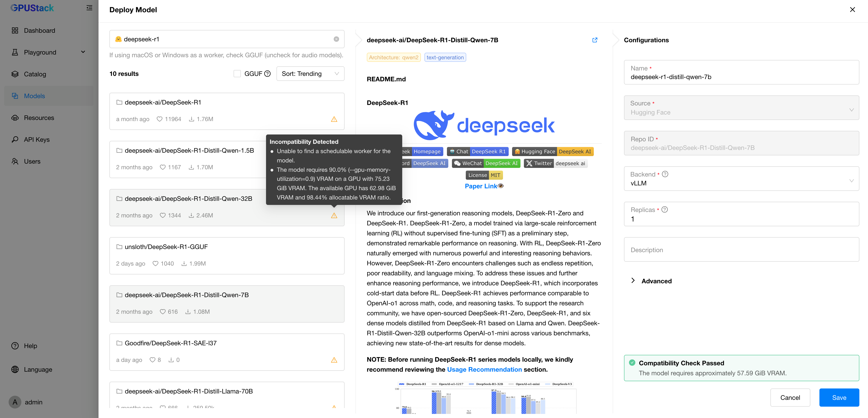Clear the deepseek-r1 search field
This screenshot has height=418, width=868.
pos(336,39)
